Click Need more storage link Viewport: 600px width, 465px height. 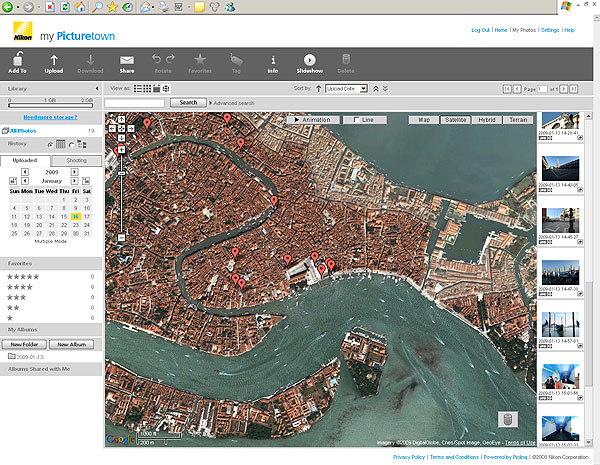click(x=51, y=117)
